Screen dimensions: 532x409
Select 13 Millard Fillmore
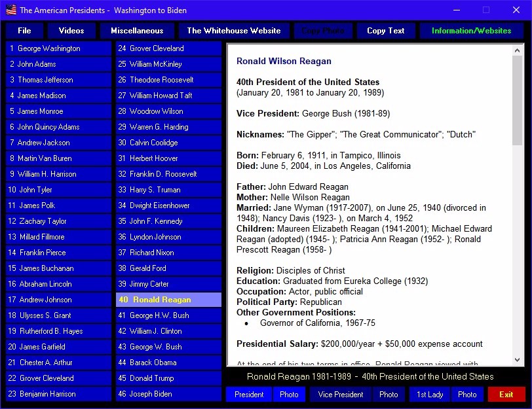point(59,237)
